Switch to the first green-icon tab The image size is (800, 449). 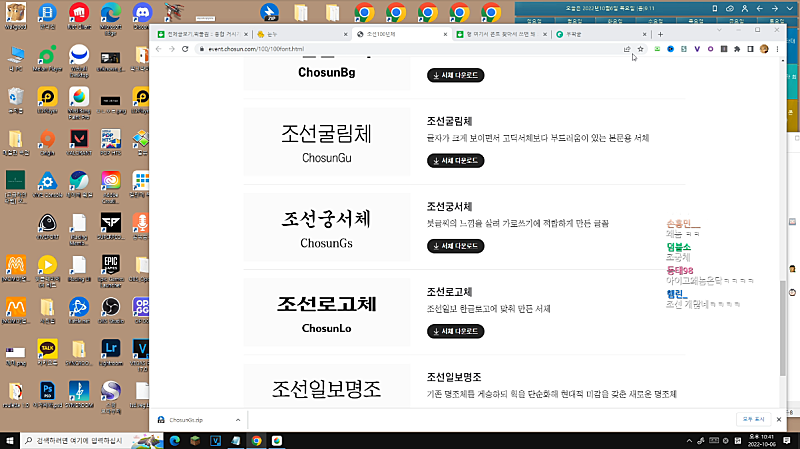coord(202,34)
